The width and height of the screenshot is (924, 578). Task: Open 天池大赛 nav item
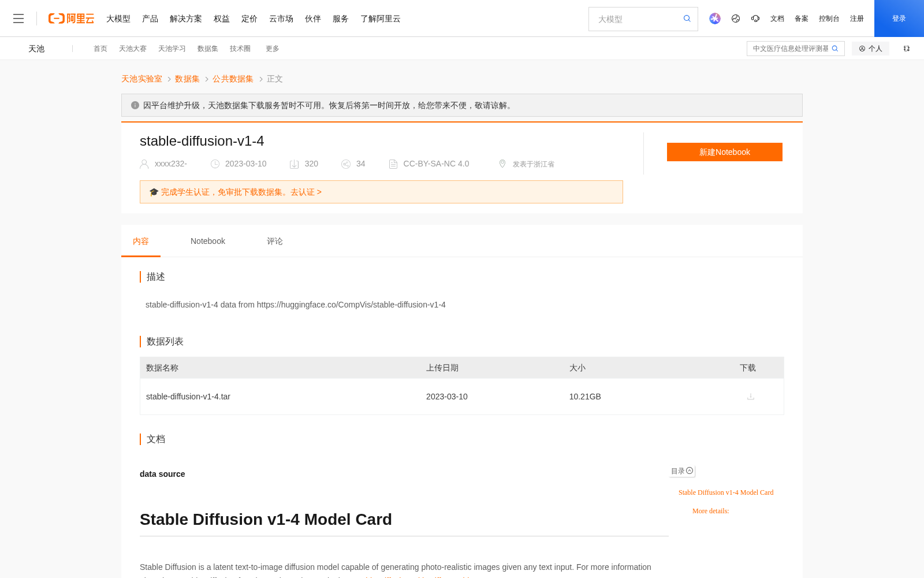coord(133,49)
